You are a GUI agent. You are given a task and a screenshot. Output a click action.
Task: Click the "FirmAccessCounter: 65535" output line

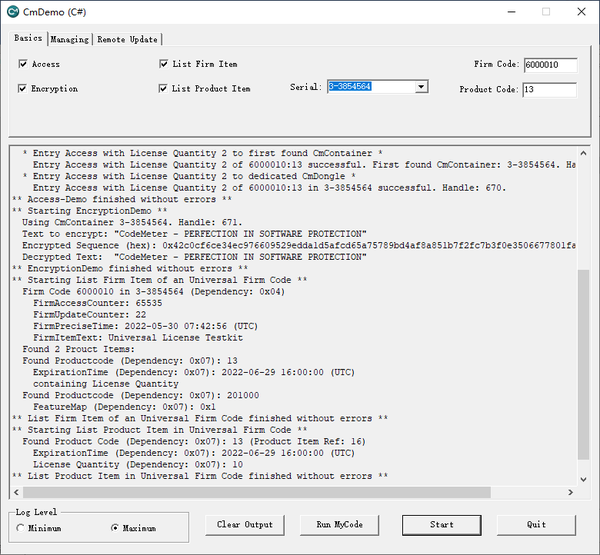(98, 303)
